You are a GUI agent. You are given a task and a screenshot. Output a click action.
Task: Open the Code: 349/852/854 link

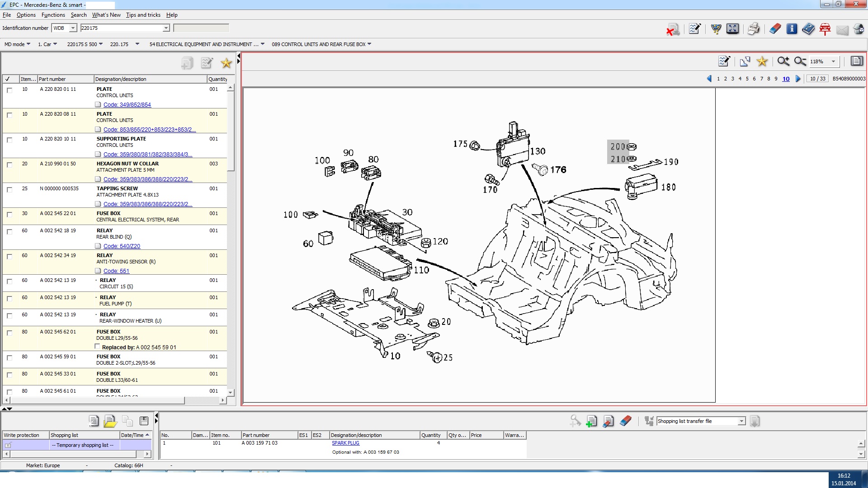pos(127,105)
